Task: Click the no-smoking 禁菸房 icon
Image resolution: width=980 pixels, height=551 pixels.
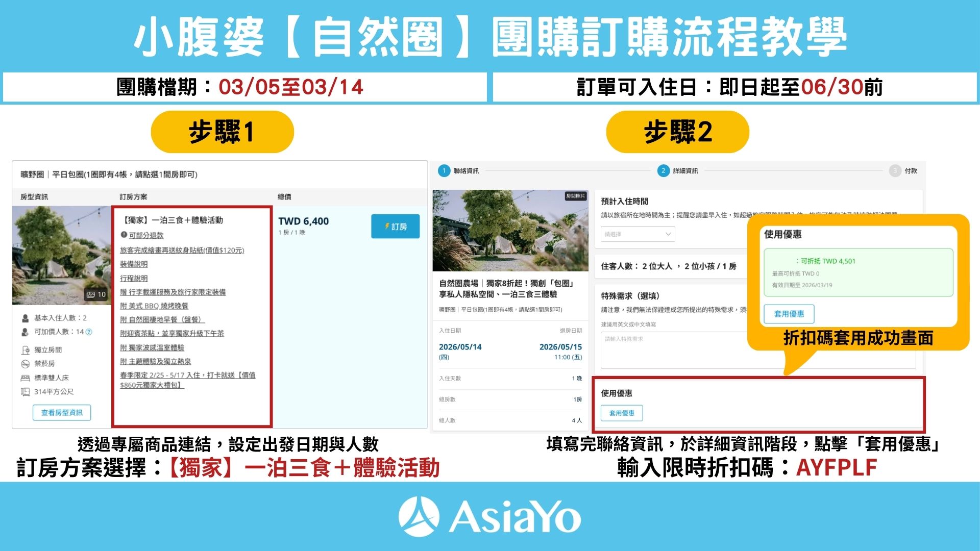Action: (25, 364)
